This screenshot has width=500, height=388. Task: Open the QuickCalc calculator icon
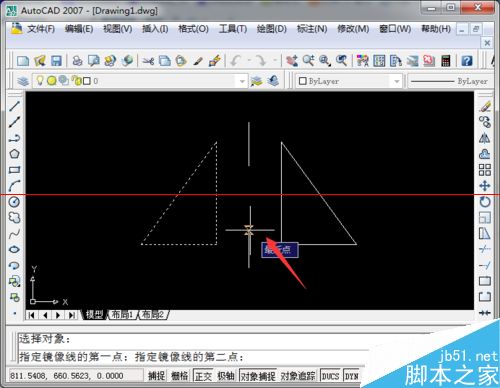tap(446, 61)
